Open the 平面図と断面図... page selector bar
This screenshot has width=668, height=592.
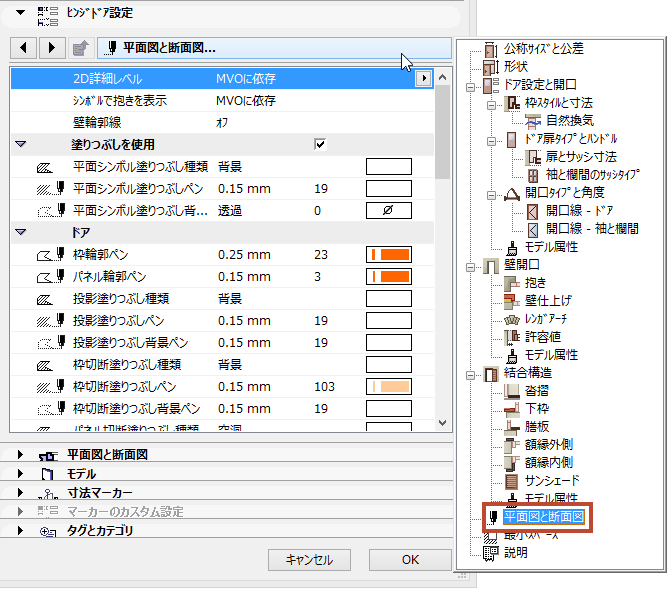click(274, 48)
